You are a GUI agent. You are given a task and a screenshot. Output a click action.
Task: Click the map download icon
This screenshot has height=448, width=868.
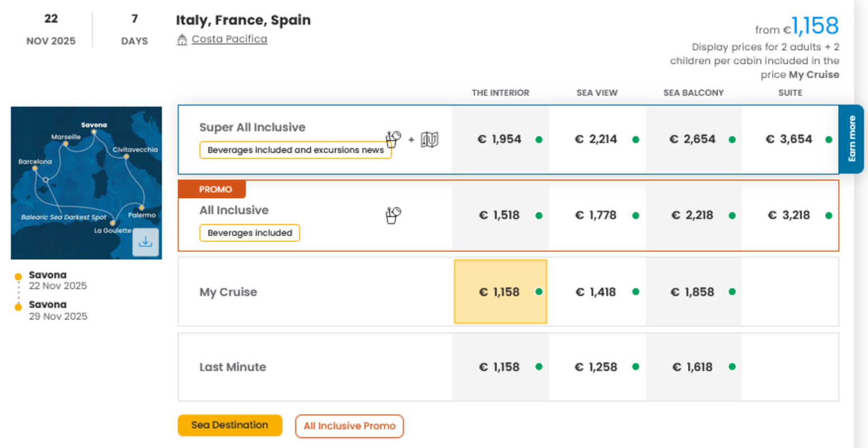click(146, 242)
